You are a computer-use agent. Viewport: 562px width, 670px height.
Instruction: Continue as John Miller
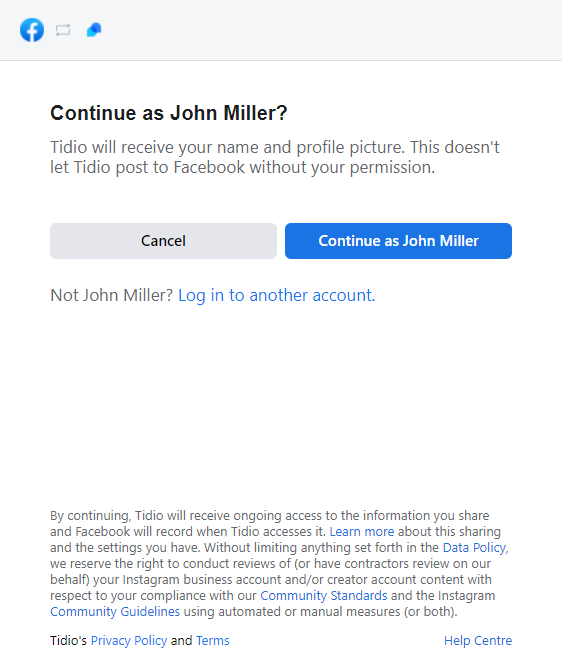398,241
